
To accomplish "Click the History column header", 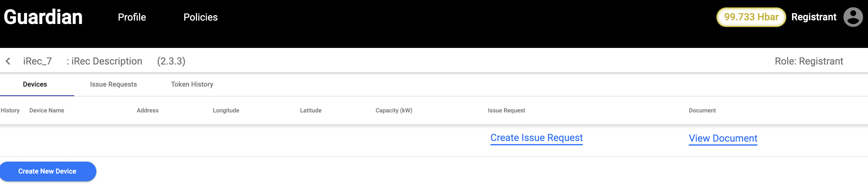I will coord(10,110).
